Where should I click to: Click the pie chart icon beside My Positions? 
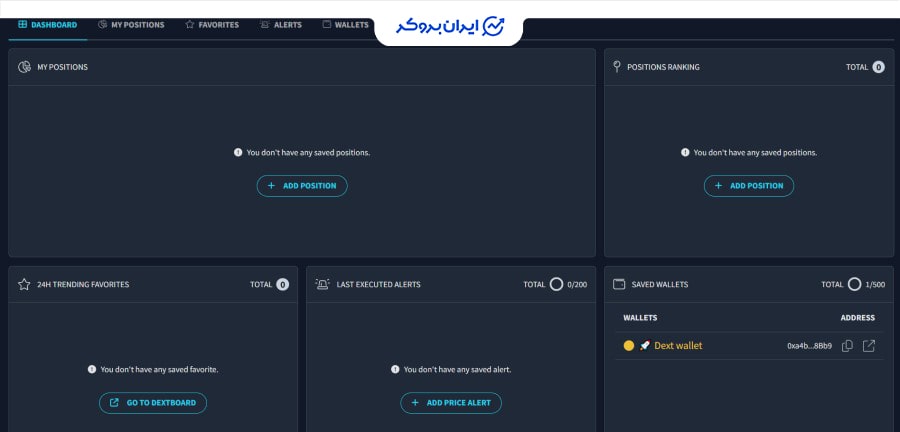pyautogui.click(x=25, y=67)
